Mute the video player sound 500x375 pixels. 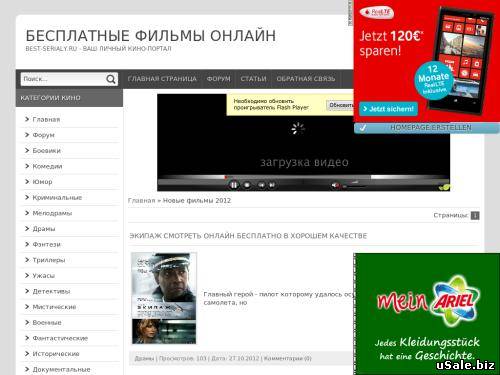(335, 185)
